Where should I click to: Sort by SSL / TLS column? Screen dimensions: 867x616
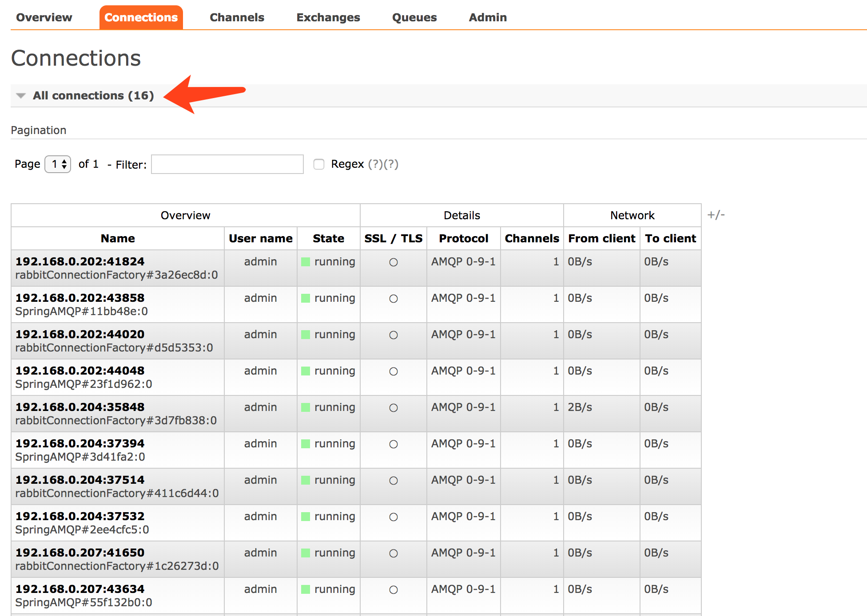394,238
